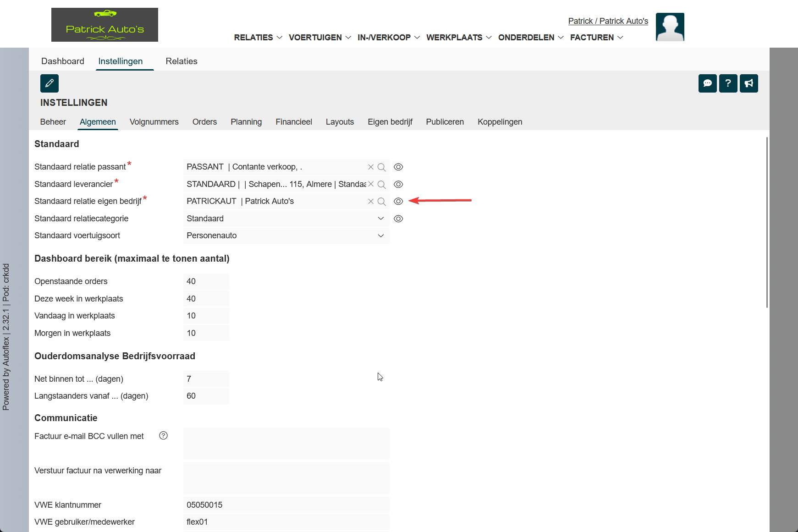
Task: Open the megaphone announcements icon
Action: pos(748,83)
